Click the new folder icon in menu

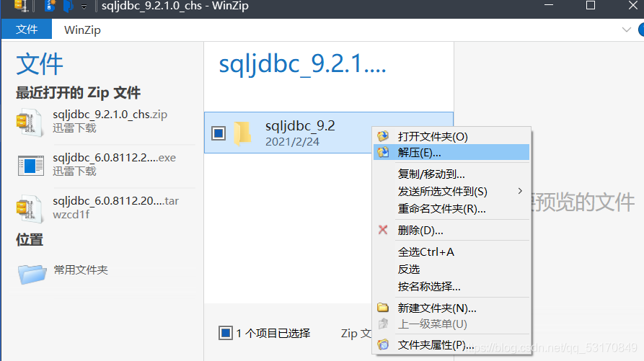click(383, 307)
